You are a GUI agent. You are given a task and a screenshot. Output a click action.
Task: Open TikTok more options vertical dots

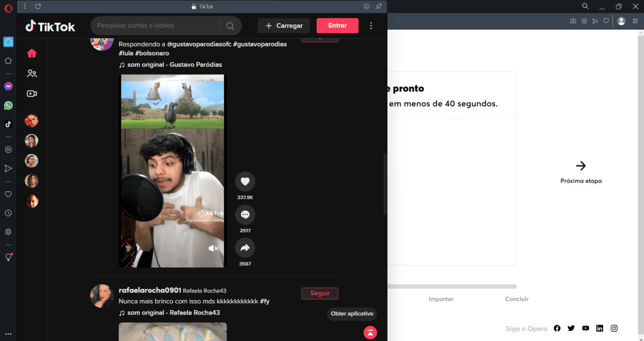(371, 25)
